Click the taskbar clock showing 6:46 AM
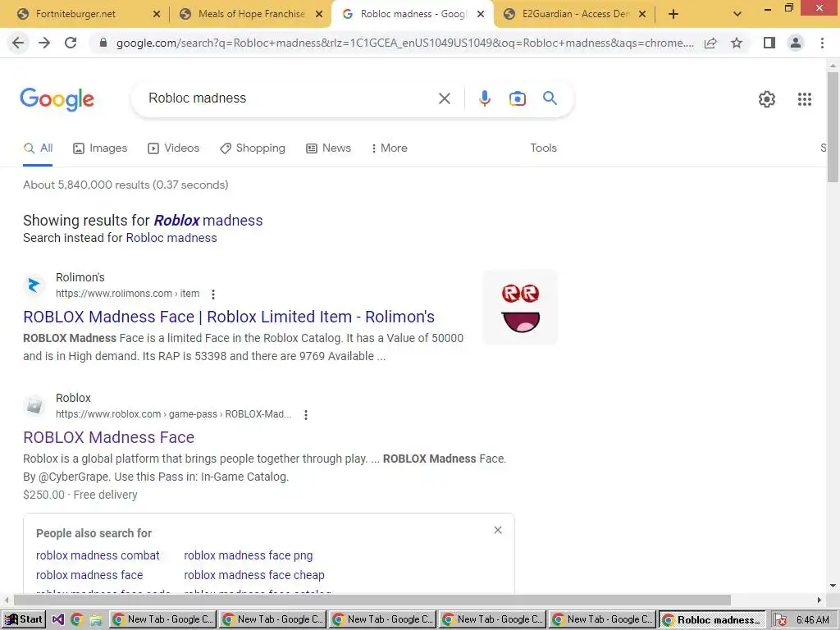 [x=813, y=620]
